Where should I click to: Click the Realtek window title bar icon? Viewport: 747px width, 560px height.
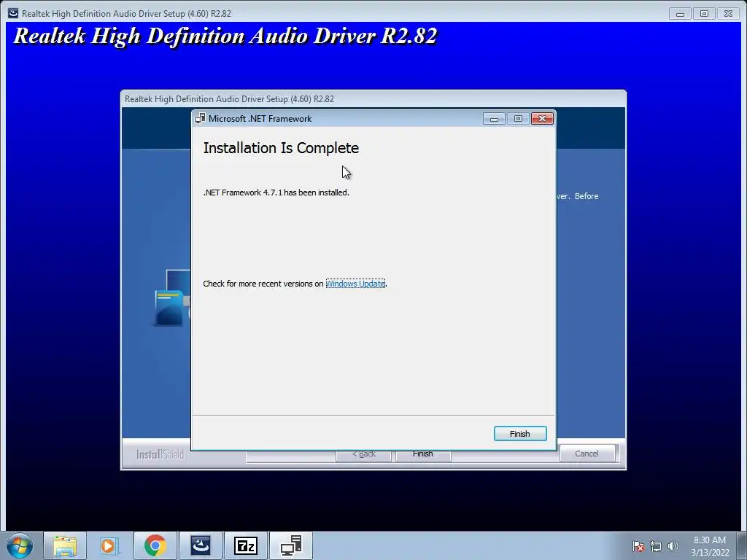click(13, 13)
